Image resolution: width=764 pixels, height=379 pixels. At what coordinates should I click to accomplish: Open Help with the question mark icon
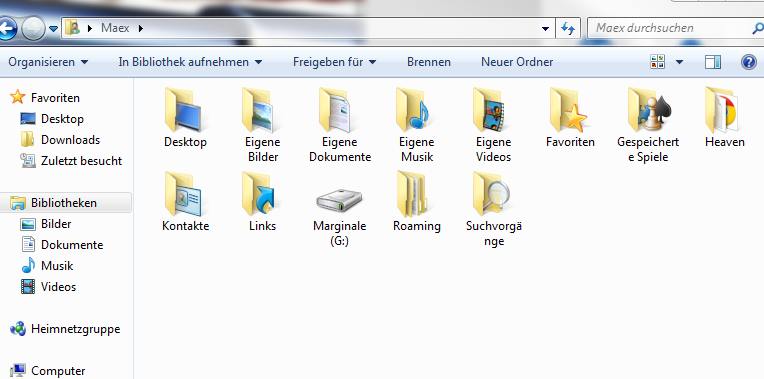pos(748,62)
